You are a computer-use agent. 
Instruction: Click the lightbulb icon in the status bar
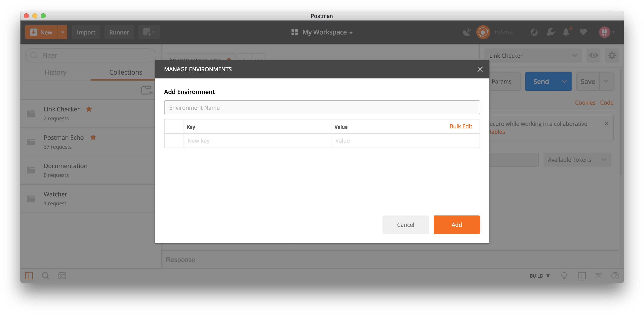[x=564, y=276]
